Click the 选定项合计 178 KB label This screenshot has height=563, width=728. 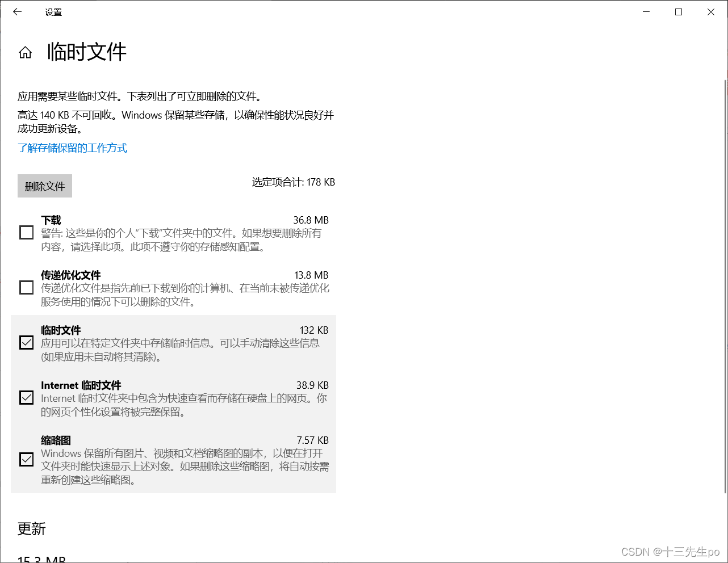coord(293,182)
